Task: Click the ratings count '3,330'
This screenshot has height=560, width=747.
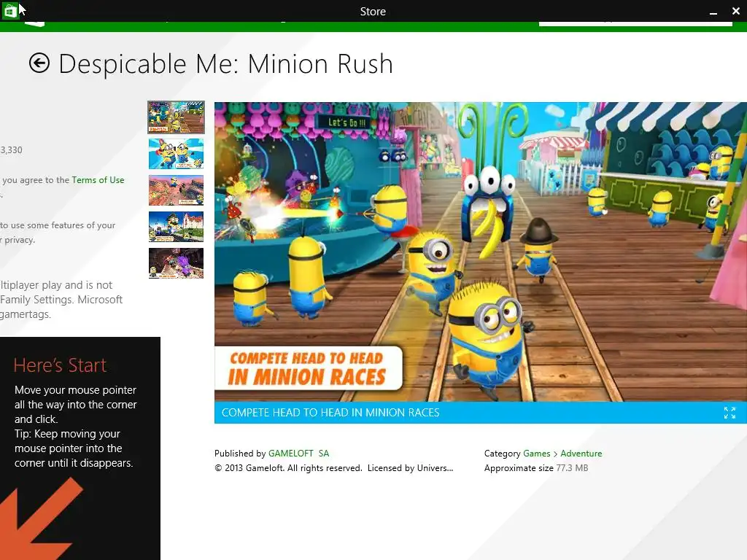Action: [12, 150]
